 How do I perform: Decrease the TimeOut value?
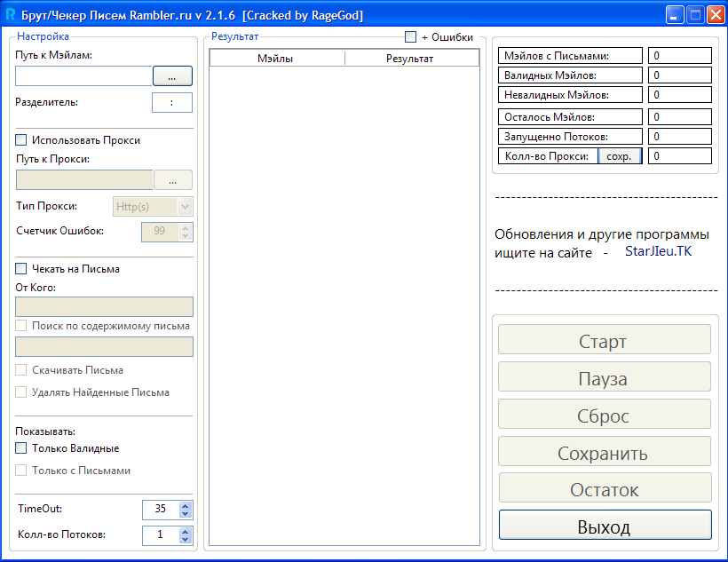pos(186,514)
